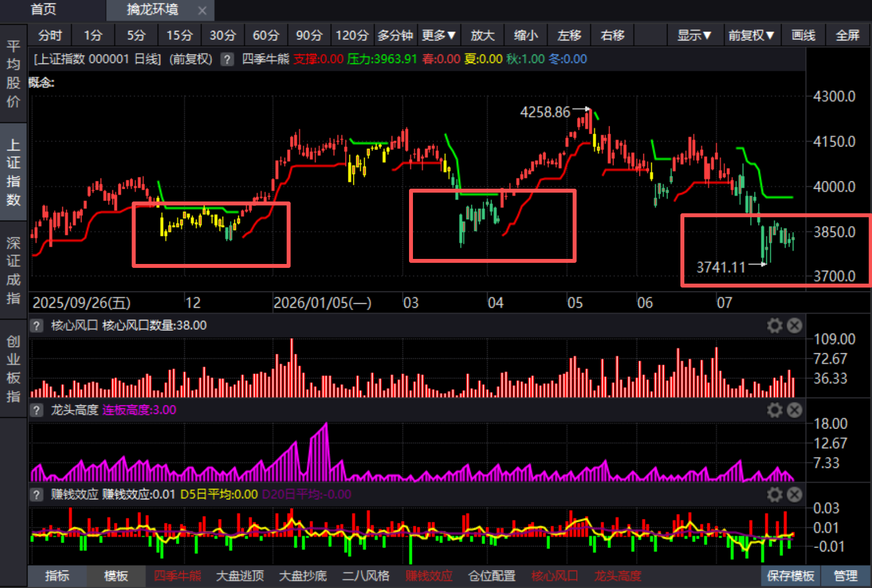
Task: Select the 60分 period
Action: [266, 35]
